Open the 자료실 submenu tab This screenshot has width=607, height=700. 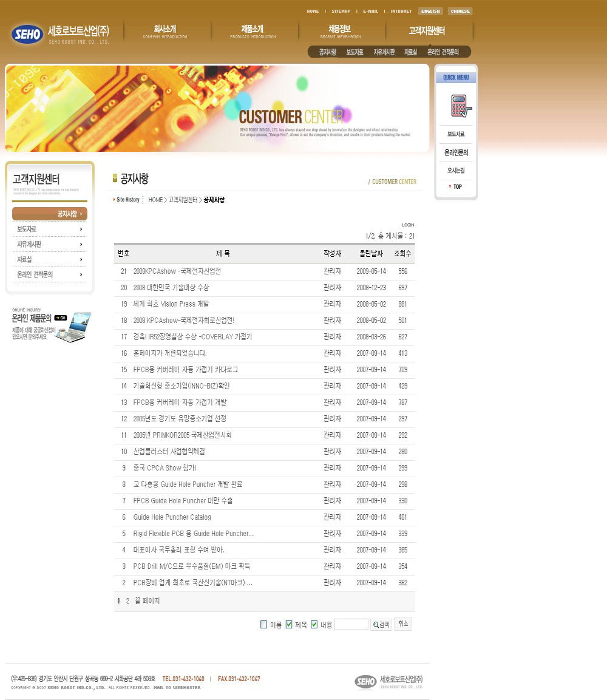410,52
